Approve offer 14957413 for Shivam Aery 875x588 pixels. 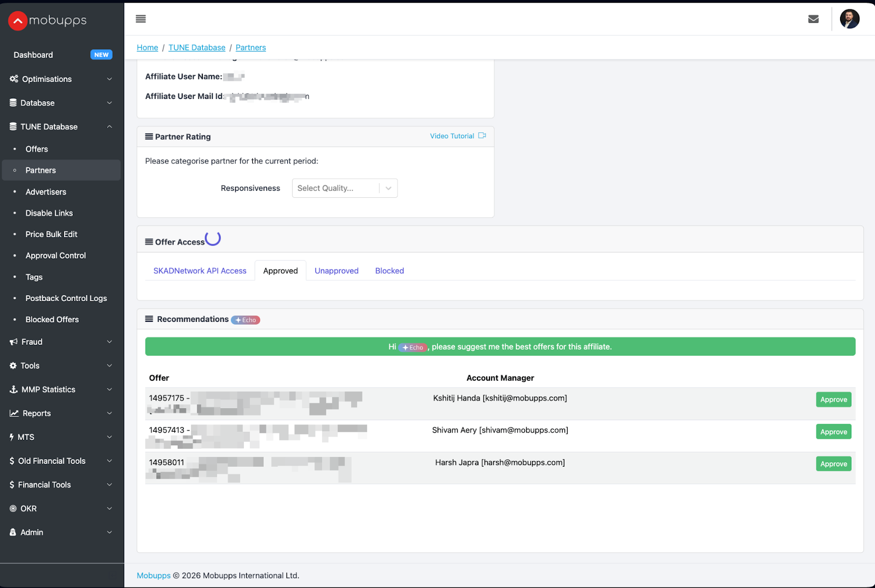(833, 432)
